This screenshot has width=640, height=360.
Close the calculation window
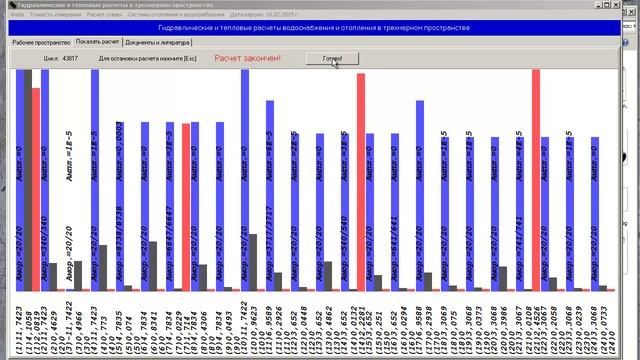point(616,5)
